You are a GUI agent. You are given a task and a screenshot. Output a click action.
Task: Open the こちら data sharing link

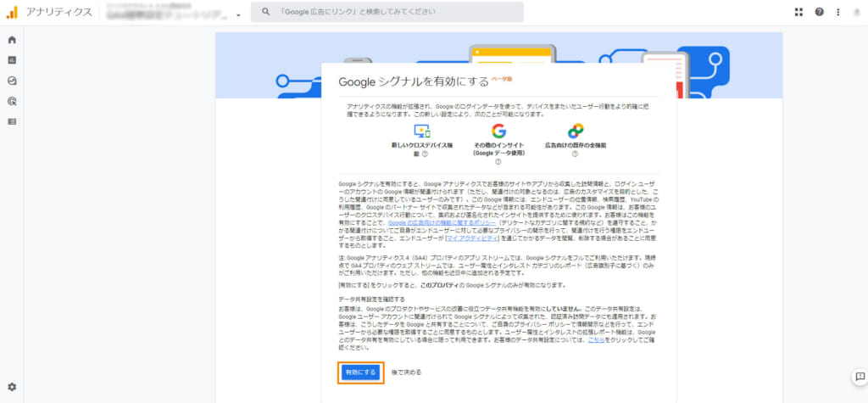pos(596,341)
